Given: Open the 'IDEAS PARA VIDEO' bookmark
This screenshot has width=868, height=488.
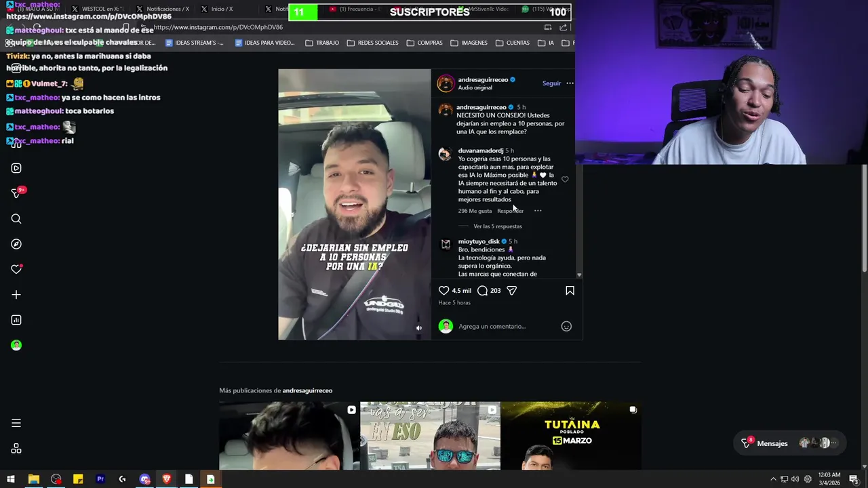Looking at the screenshot, I should pyautogui.click(x=264, y=43).
